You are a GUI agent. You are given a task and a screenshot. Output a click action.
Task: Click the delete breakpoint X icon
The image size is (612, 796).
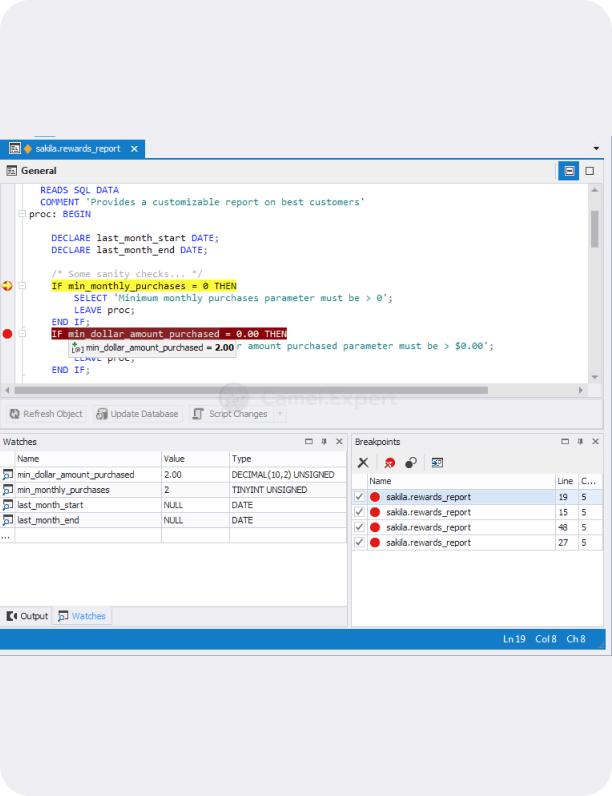coord(364,463)
